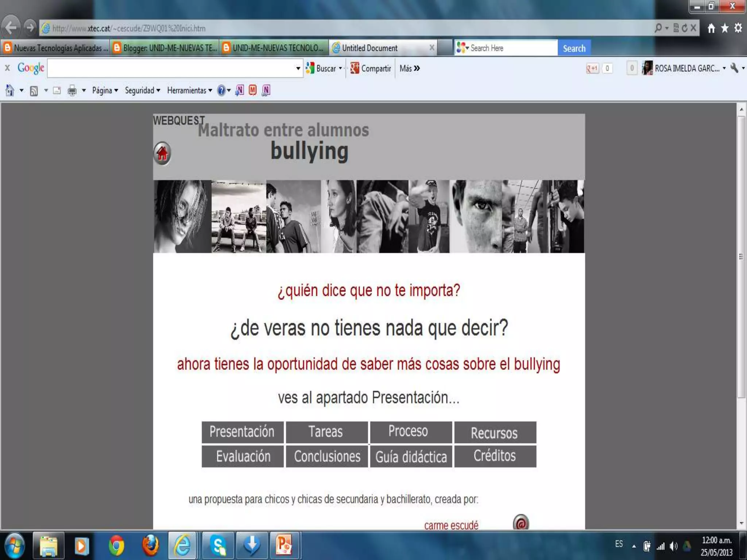
Task: Open Google Chrome from the taskbar
Action: pyautogui.click(x=116, y=546)
